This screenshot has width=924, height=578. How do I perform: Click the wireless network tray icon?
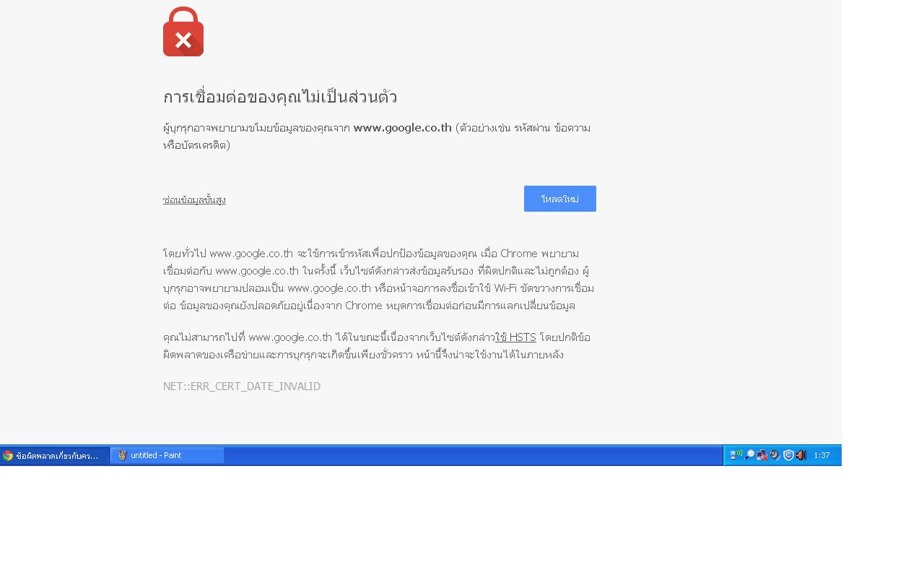(x=736, y=455)
